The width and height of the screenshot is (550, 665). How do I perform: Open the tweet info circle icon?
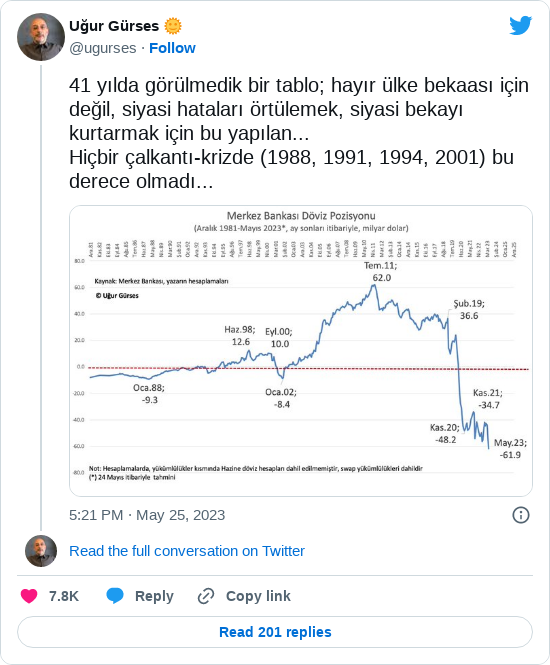click(521, 515)
